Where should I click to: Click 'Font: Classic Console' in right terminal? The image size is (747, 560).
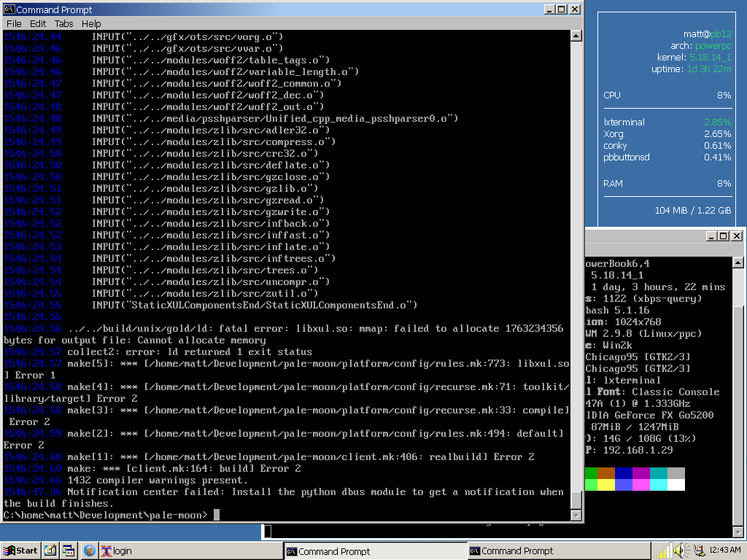(x=658, y=392)
